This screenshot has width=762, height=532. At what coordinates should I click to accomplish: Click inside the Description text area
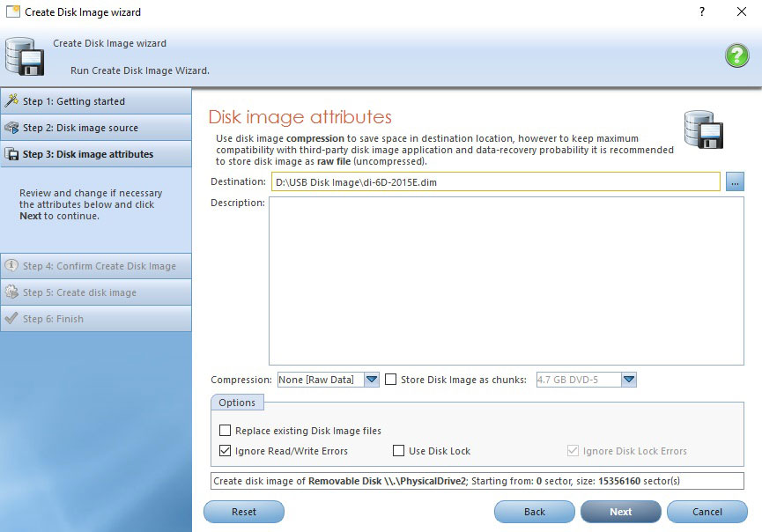pyautogui.click(x=506, y=280)
